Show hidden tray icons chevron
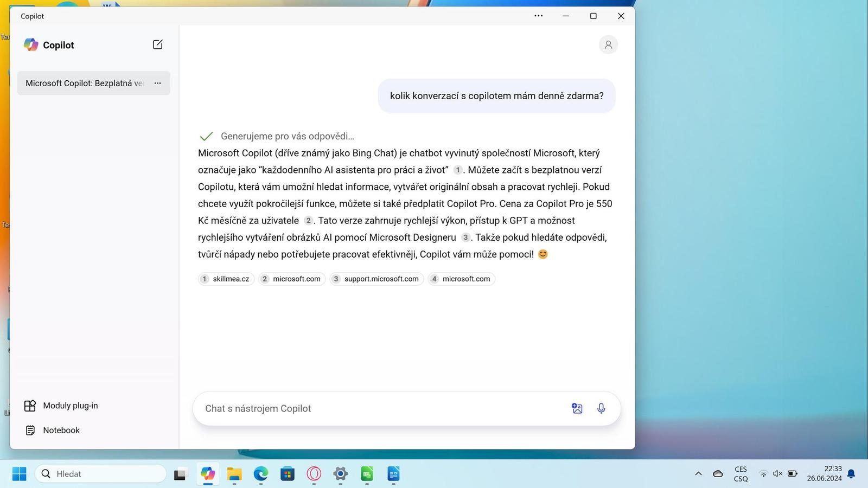The image size is (868, 488). pyautogui.click(x=698, y=474)
